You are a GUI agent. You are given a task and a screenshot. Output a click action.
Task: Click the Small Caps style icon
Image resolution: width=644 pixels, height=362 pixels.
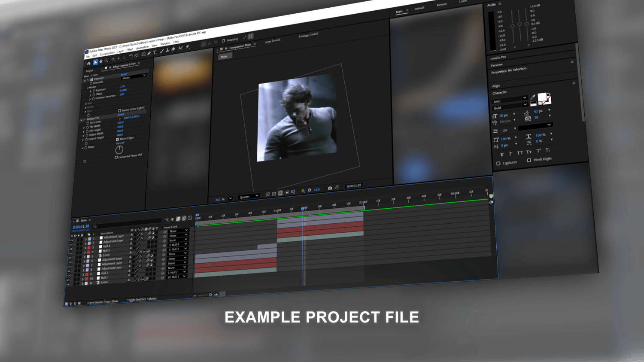click(x=529, y=152)
